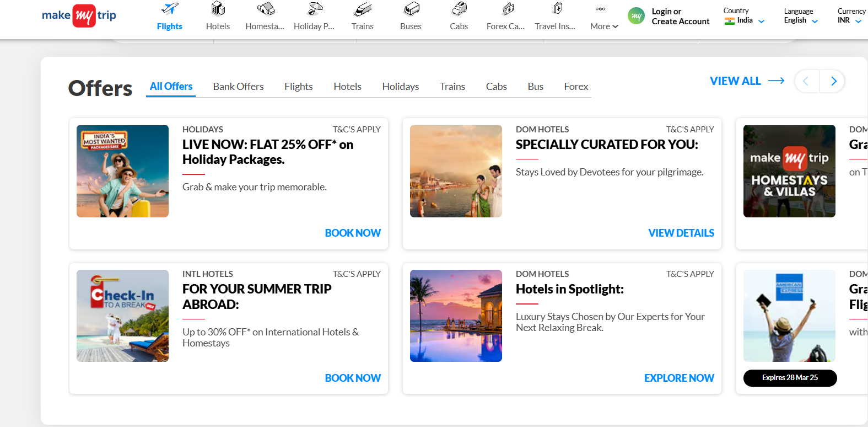The image size is (868, 427).
Task: Click T&C'S APPLY on the Holidays card
Action: [357, 130]
